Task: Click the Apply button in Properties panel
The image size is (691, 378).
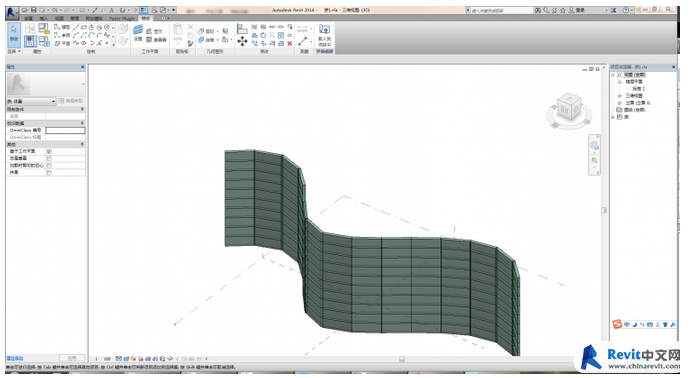Action: (x=72, y=358)
